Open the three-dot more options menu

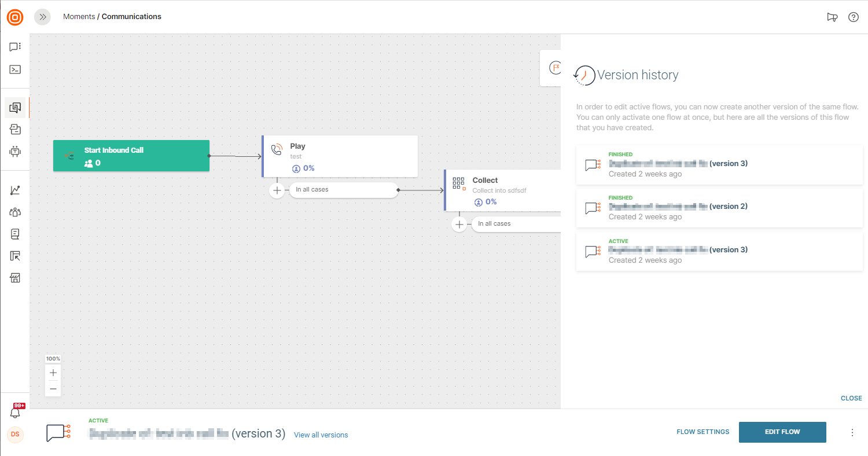(x=852, y=432)
